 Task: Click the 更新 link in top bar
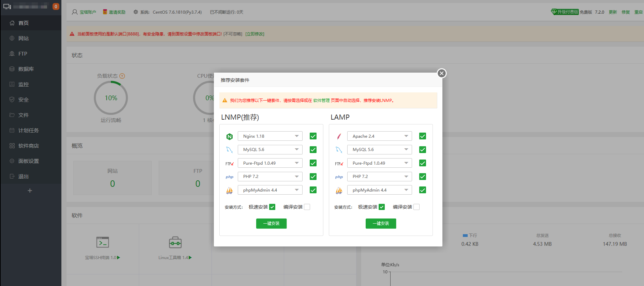click(x=613, y=12)
